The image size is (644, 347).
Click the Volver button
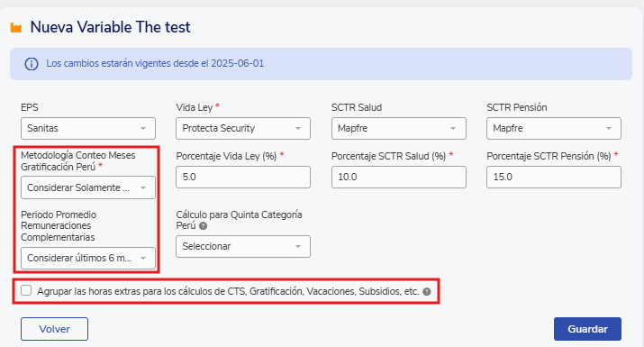(x=54, y=329)
